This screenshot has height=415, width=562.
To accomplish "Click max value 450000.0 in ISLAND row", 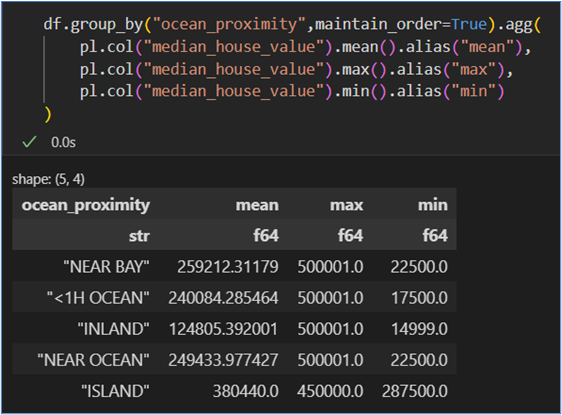I will pyautogui.click(x=330, y=391).
